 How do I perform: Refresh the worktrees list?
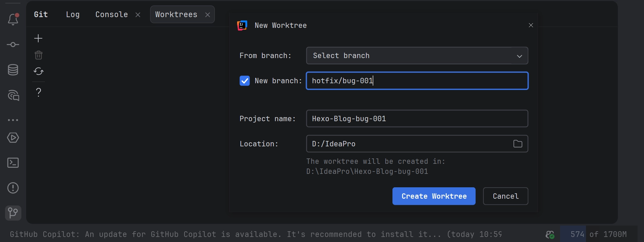pos(39,71)
